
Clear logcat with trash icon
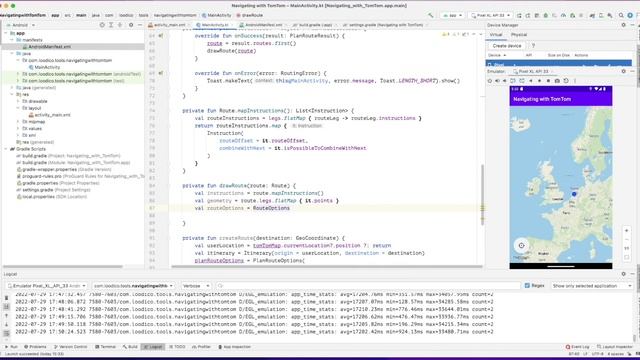(7, 298)
